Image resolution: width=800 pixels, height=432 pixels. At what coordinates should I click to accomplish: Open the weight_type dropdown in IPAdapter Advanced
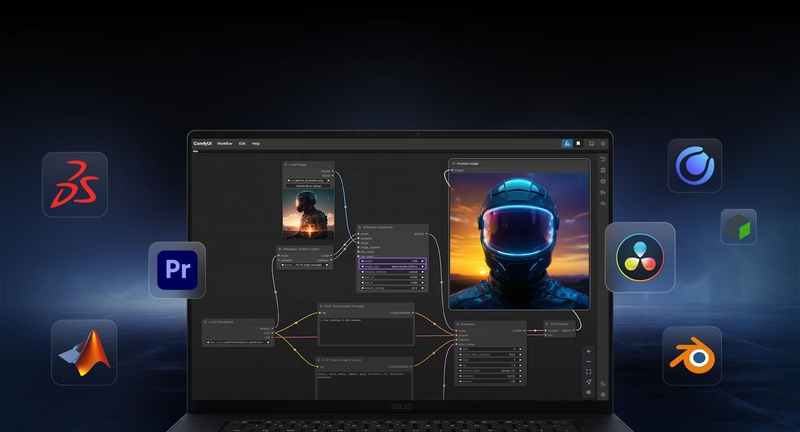(x=392, y=267)
